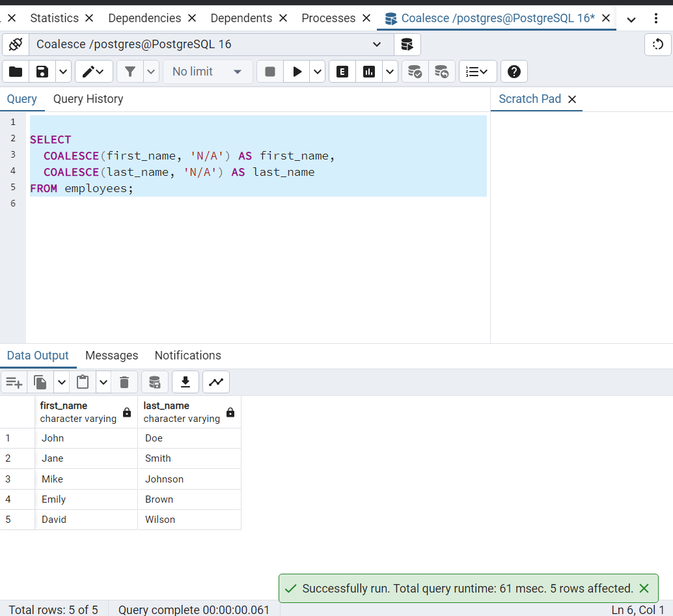Select the Query tab

22,99
